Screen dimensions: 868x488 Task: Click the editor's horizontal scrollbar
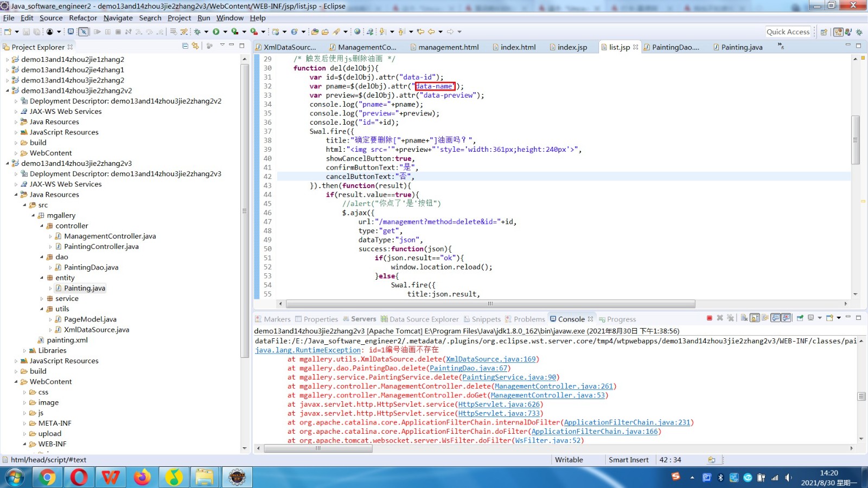point(490,304)
